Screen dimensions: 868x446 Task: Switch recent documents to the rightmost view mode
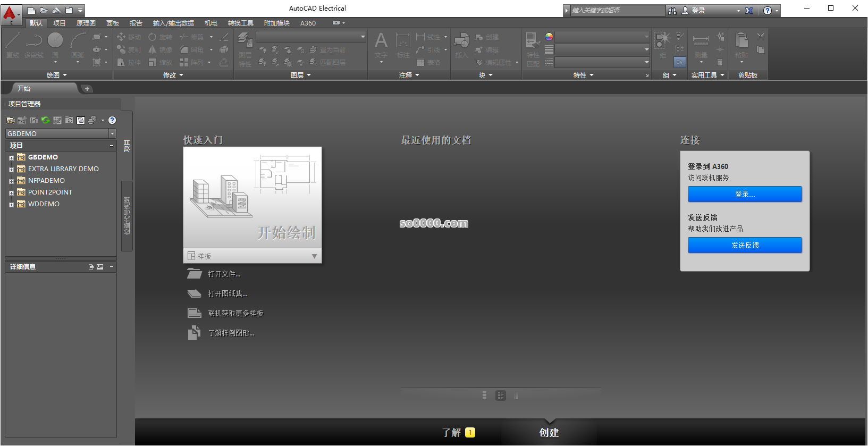pyautogui.click(x=516, y=395)
